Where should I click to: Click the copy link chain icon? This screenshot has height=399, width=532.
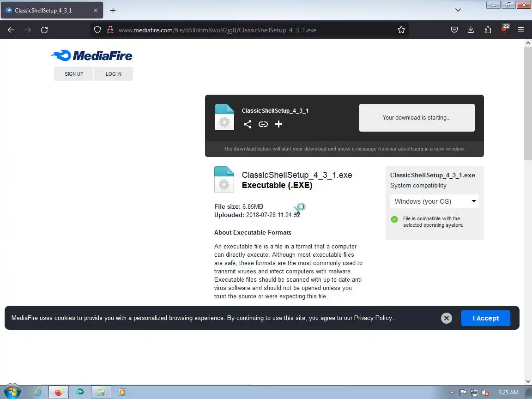click(263, 124)
